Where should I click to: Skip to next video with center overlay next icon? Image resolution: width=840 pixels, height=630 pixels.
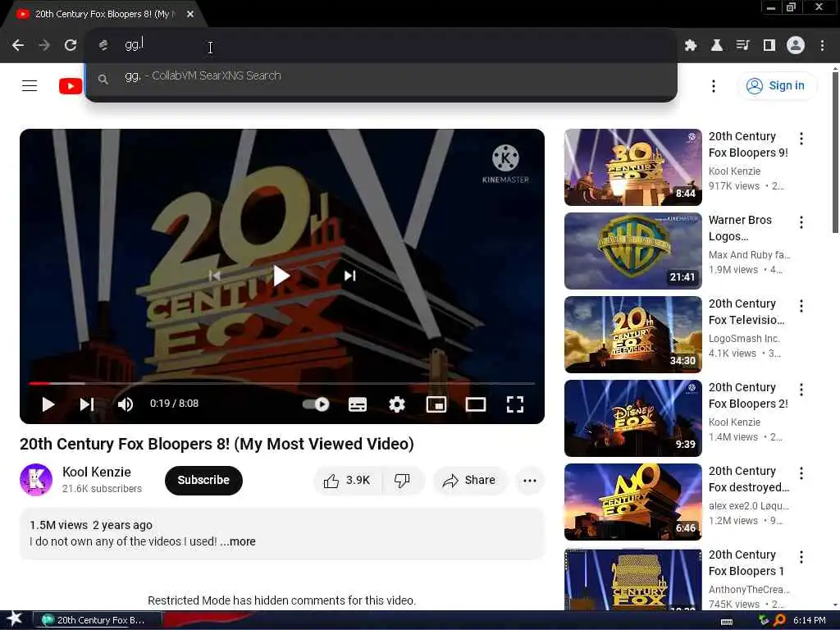(349, 276)
